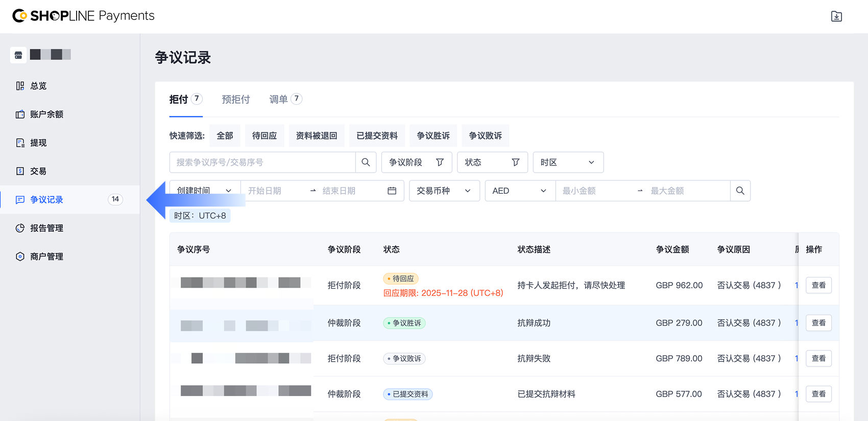Image resolution: width=868 pixels, height=421 pixels.
Task: Click the 待回应 status badge
Action: click(x=401, y=278)
